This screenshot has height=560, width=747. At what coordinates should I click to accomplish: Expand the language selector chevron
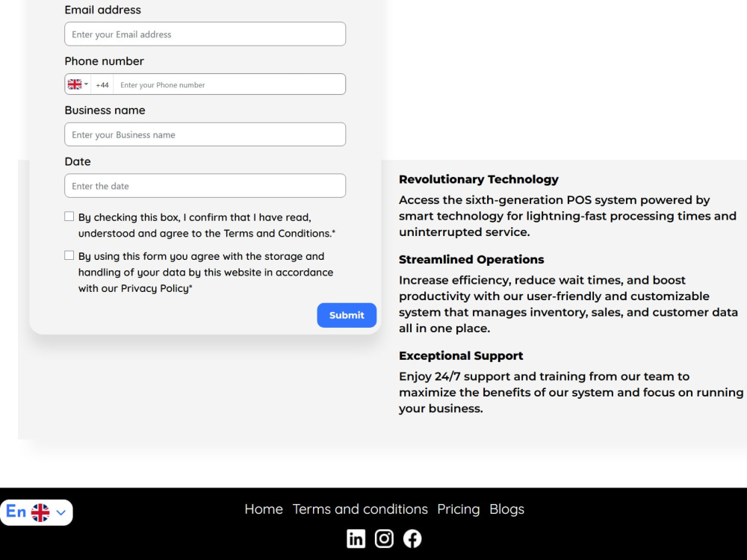tap(61, 513)
